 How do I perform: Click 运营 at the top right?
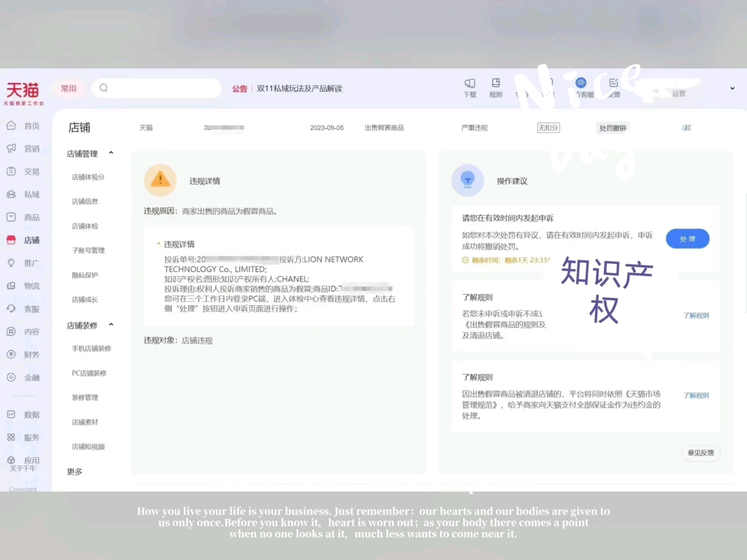coord(679,94)
